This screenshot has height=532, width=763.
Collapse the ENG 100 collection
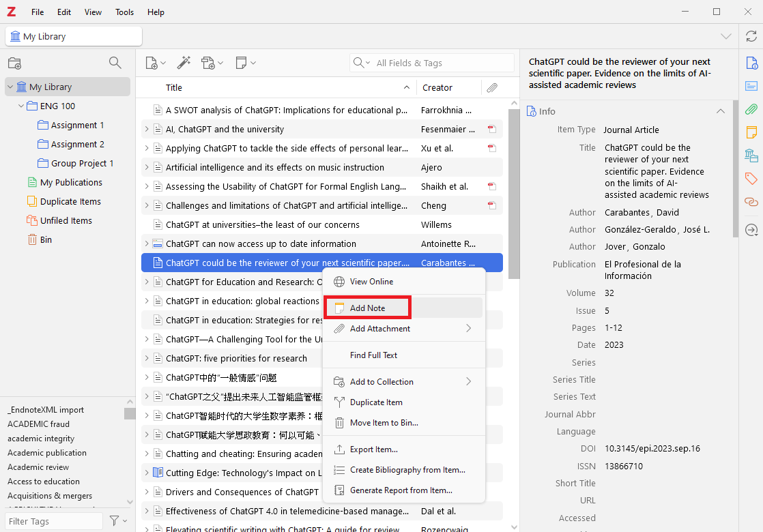[x=21, y=106]
